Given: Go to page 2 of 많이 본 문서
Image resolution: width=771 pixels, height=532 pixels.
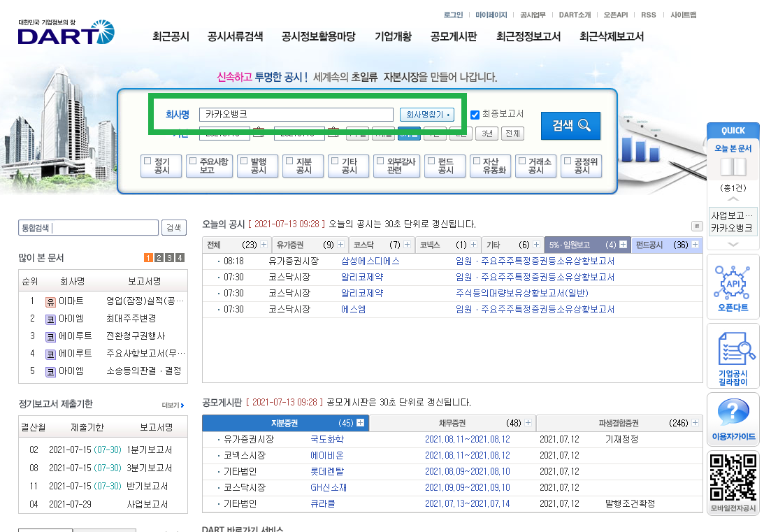Looking at the screenshot, I should click(159, 258).
